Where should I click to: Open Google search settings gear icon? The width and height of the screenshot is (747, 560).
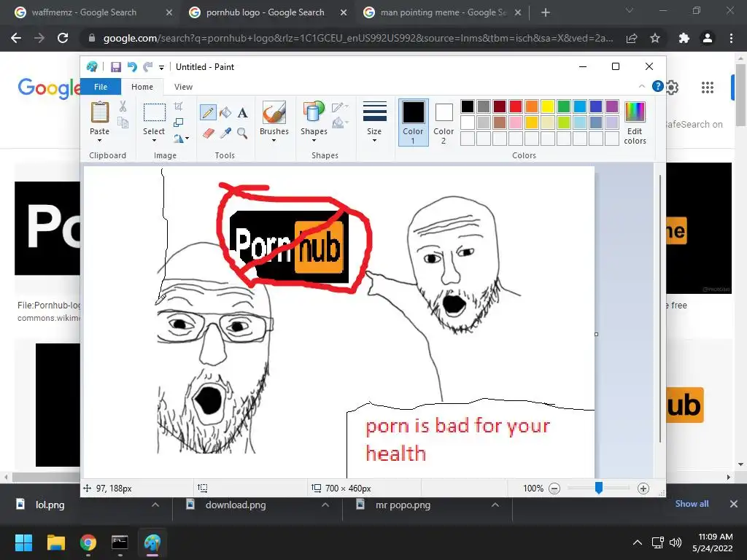click(x=672, y=87)
